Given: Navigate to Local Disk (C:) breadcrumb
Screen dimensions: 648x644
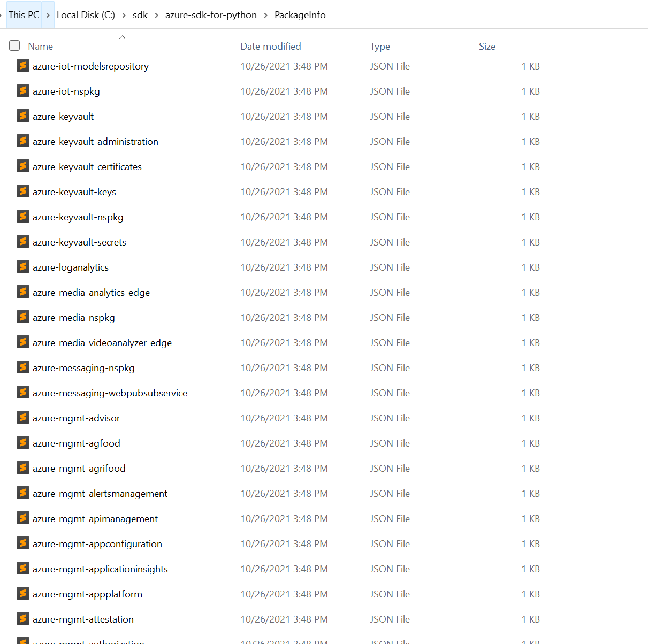Looking at the screenshot, I should click(86, 15).
